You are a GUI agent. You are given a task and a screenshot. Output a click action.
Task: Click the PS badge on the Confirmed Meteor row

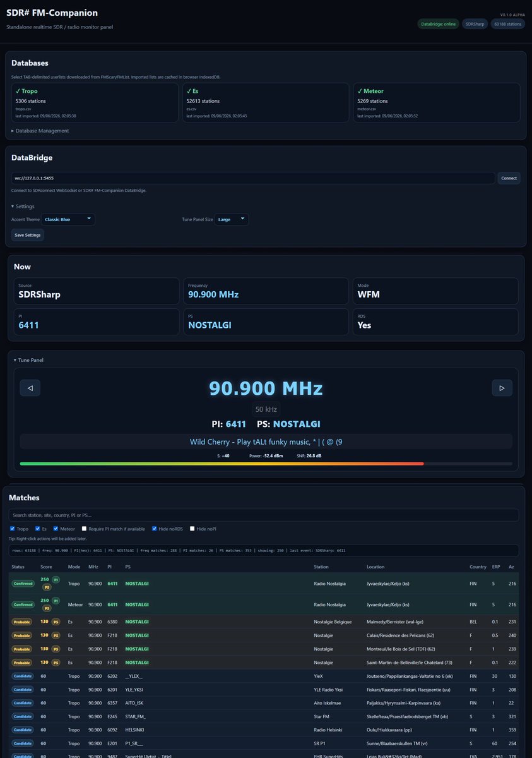47,608
